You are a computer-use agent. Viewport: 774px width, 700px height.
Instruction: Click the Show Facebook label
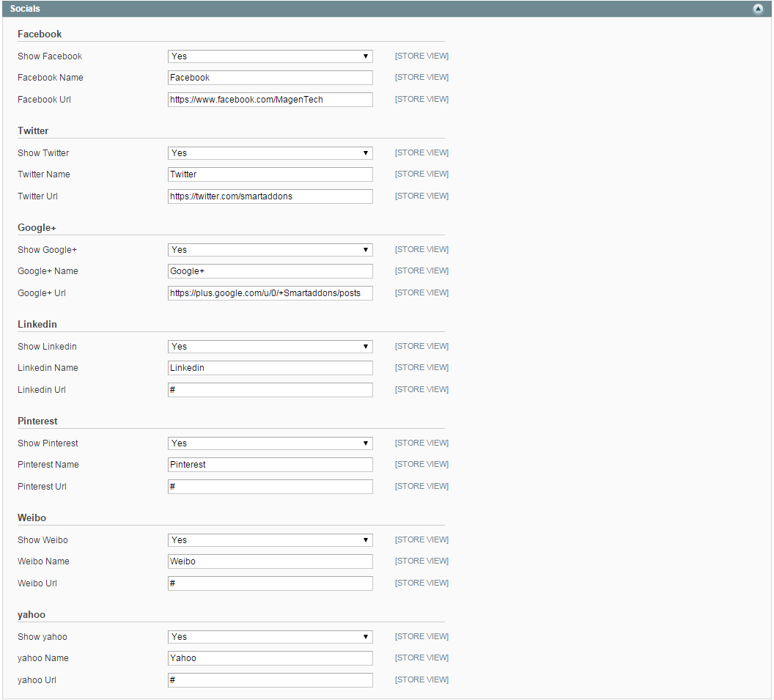(x=50, y=56)
